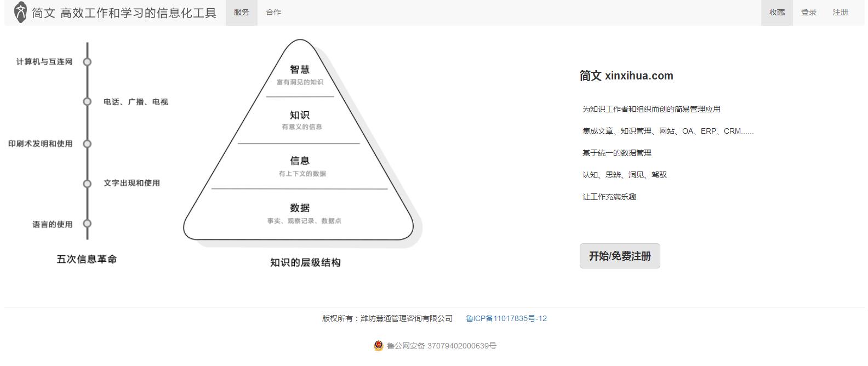Click the 知识 layer in the pyramid
This screenshot has height=366, width=868.
(300, 119)
